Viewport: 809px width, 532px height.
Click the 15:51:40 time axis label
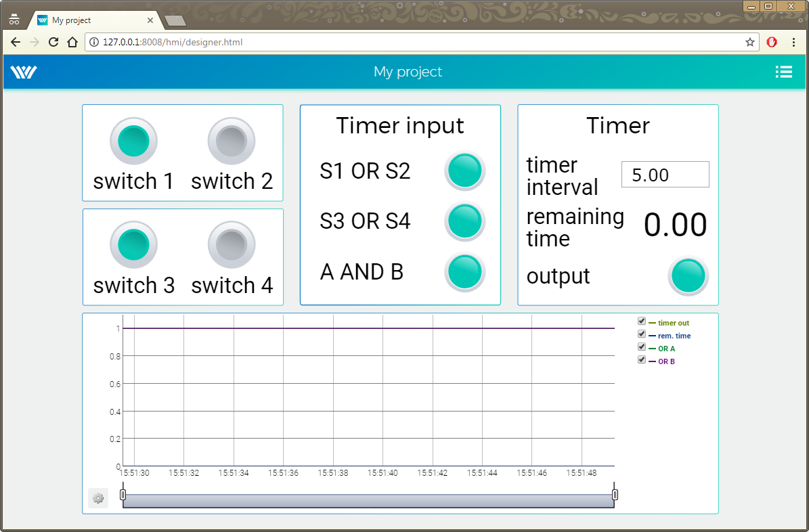382,472
